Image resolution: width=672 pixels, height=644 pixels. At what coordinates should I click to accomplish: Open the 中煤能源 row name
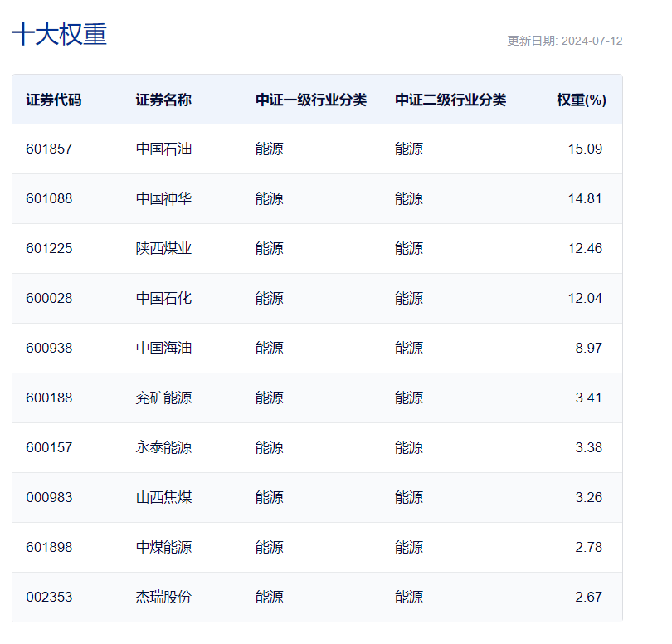pyautogui.click(x=163, y=547)
